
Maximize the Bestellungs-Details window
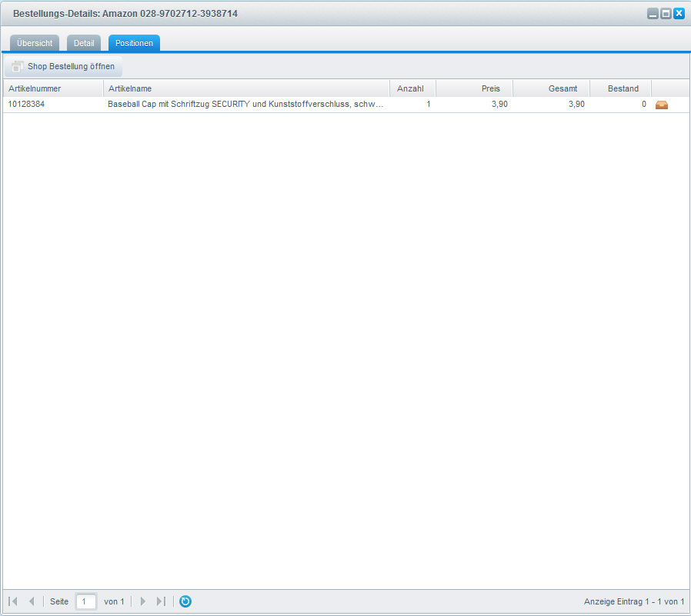666,14
